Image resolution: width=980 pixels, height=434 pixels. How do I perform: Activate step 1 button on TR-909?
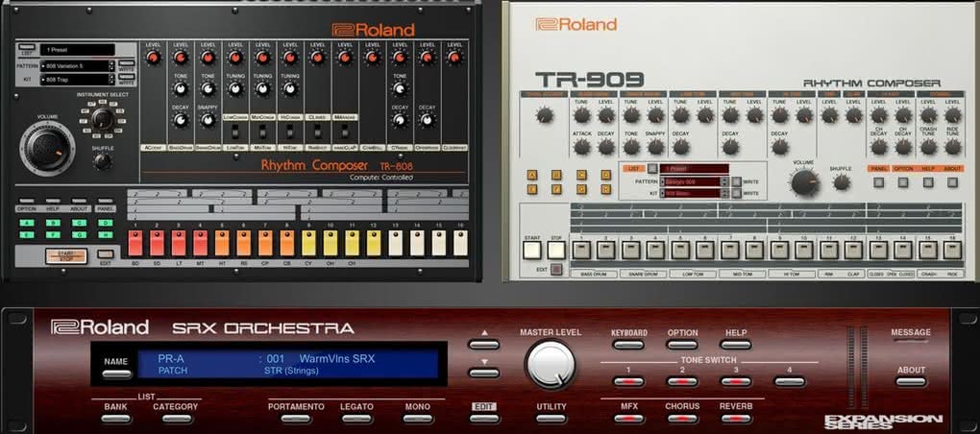pyautogui.click(x=581, y=251)
